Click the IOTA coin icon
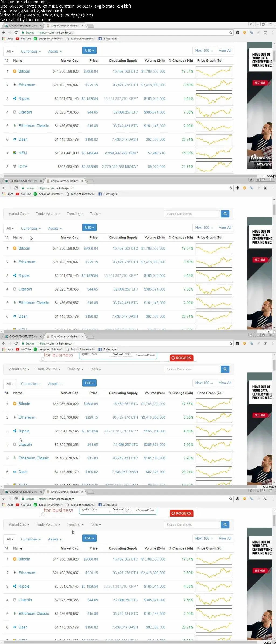The width and height of the screenshot is (276, 644). (x=15, y=166)
